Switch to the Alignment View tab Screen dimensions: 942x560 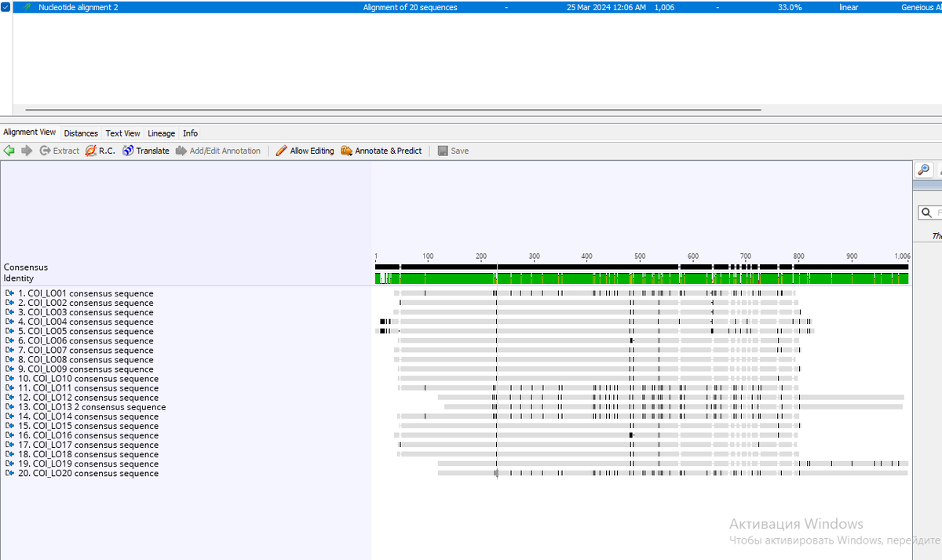[x=30, y=133]
